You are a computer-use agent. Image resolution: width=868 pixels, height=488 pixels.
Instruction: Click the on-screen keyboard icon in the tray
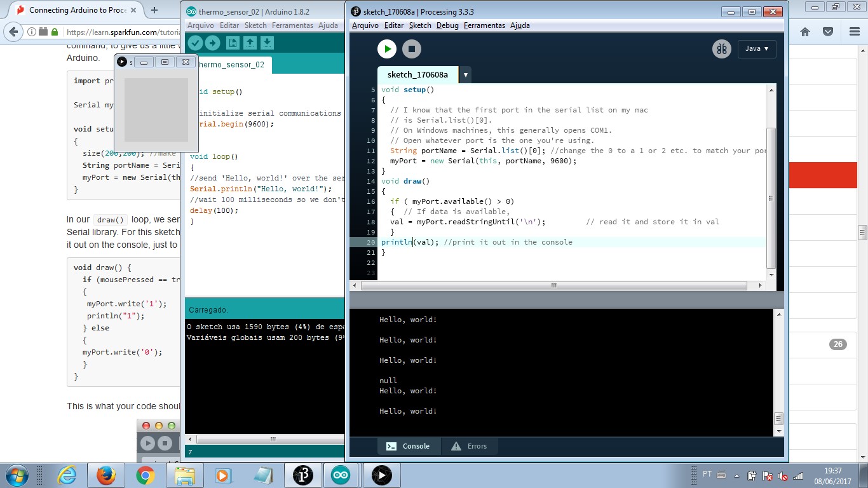pos(721,475)
